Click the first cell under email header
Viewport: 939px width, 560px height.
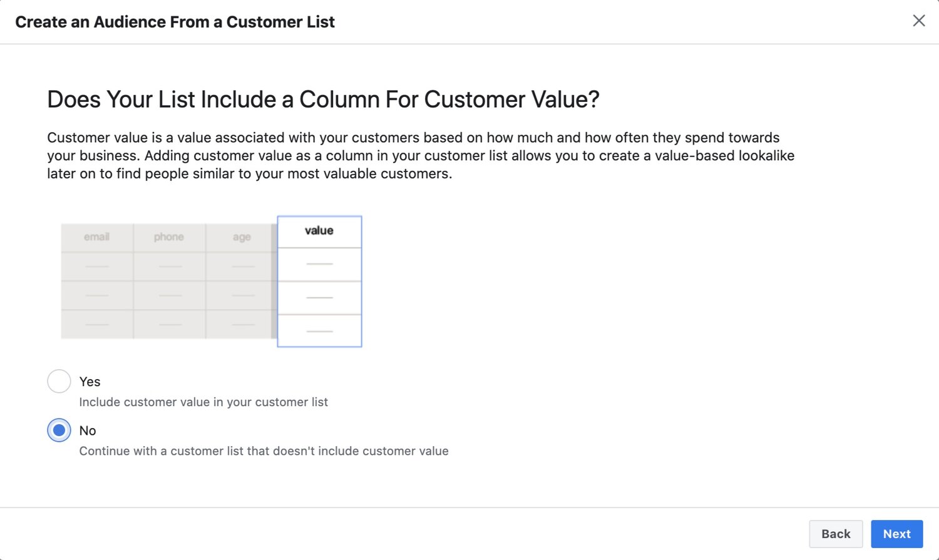pyautogui.click(x=97, y=267)
